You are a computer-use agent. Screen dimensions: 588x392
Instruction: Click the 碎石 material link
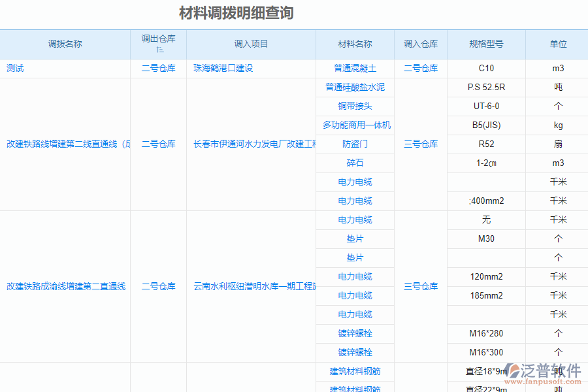pos(355,163)
